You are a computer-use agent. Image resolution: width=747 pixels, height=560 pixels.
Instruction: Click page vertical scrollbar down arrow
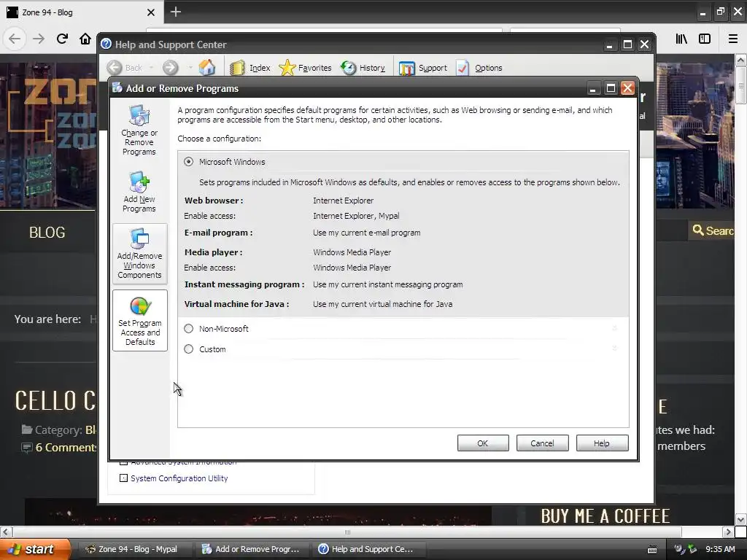(740, 519)
